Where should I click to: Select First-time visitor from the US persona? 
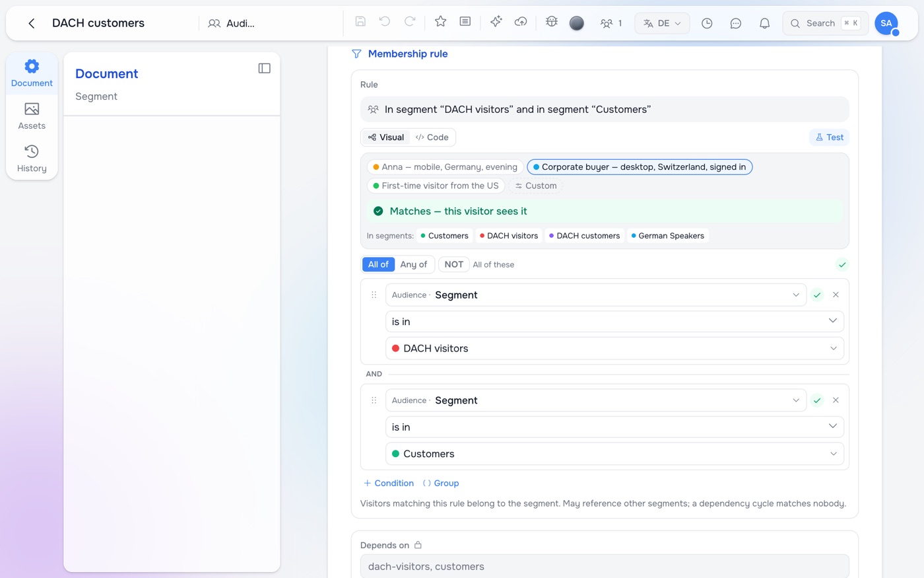pyautogui.click(x=436, y=186)
